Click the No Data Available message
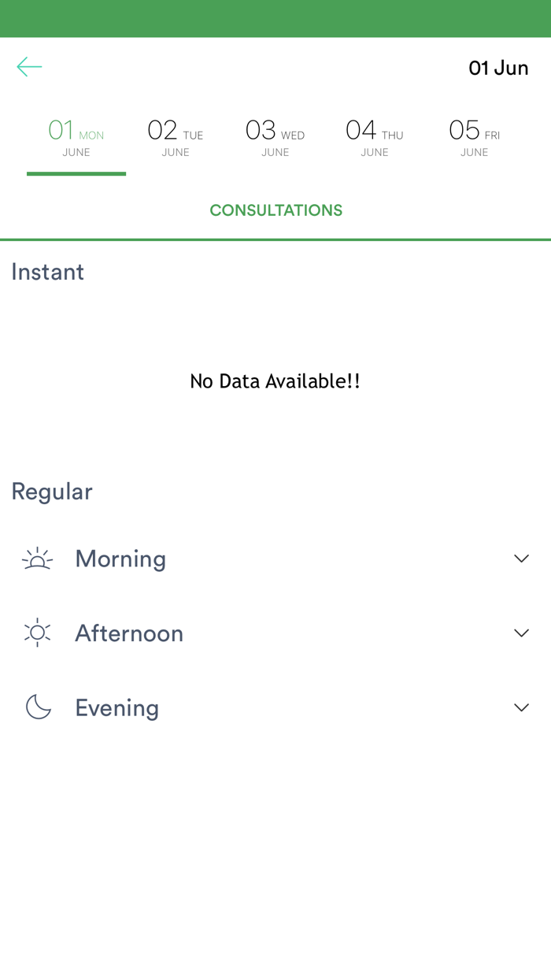This screenshot has height=980, width=551. 275,381
